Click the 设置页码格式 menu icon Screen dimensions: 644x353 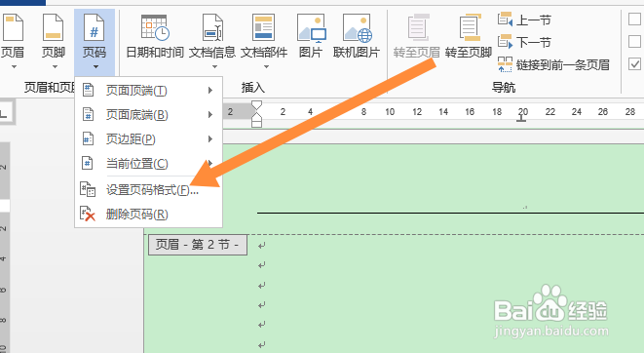click(x=88, y=189)
